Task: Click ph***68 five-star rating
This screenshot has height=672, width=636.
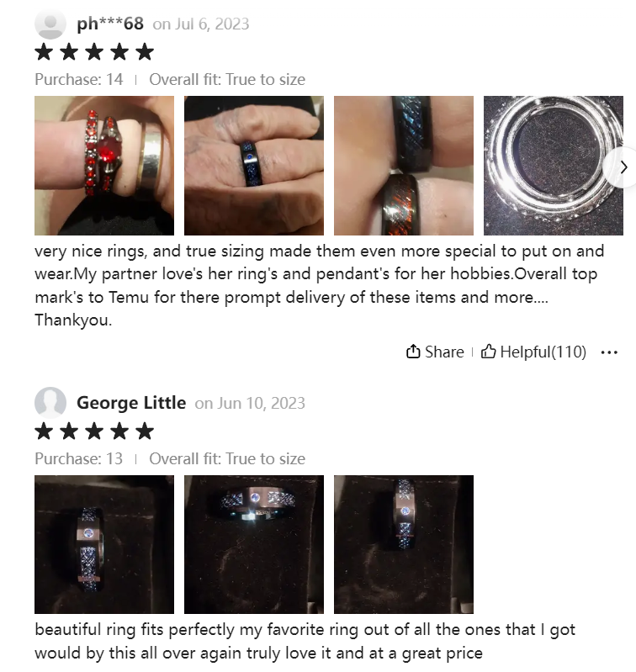Action: click(x=94, y=52)
